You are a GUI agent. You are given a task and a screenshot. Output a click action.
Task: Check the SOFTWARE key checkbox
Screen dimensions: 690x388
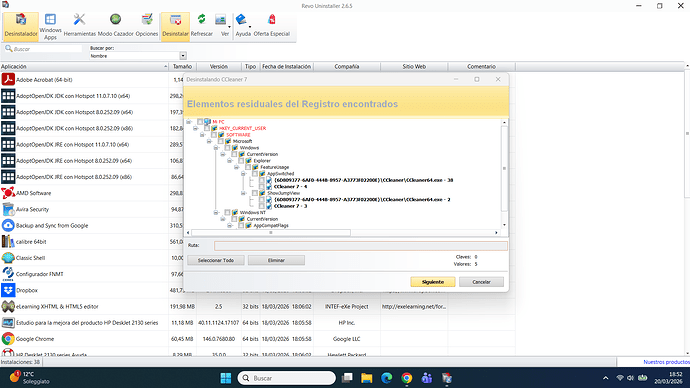tap(214, 135)
